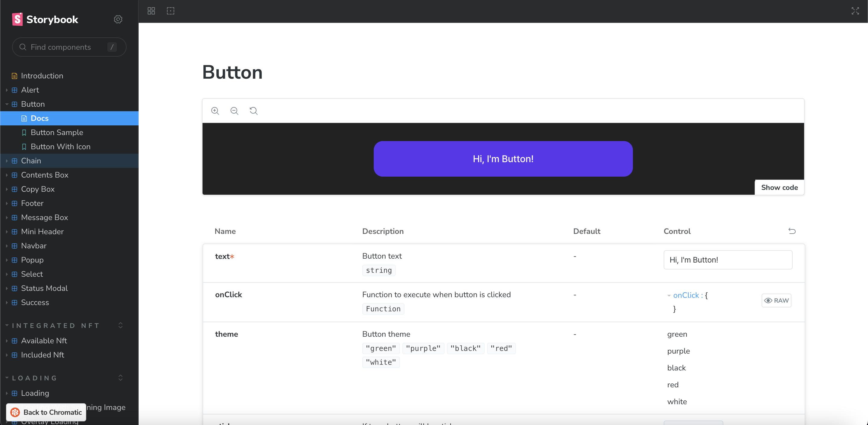Viewport: 868px width, 425px height.
Task: Click the grid view toolbar icon
Action: click(151, 11)
